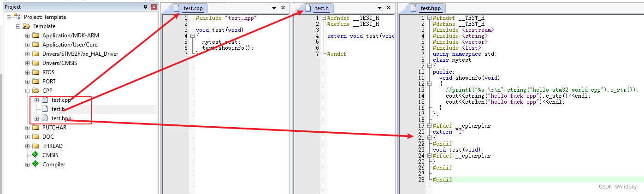Image resolution: width=644 pixels, height=194 pixels.
Task: Collapse the CPP group
Action: click(28, 91)
